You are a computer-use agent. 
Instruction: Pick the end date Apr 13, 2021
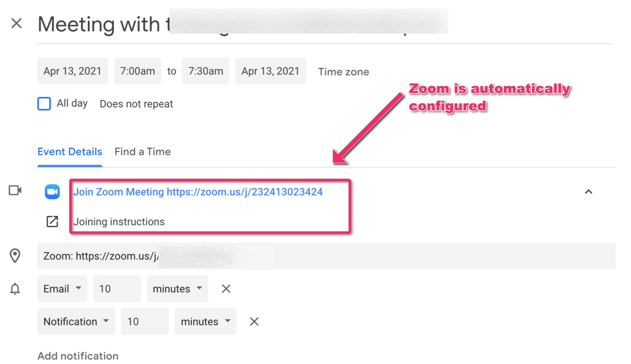point(271,71)
